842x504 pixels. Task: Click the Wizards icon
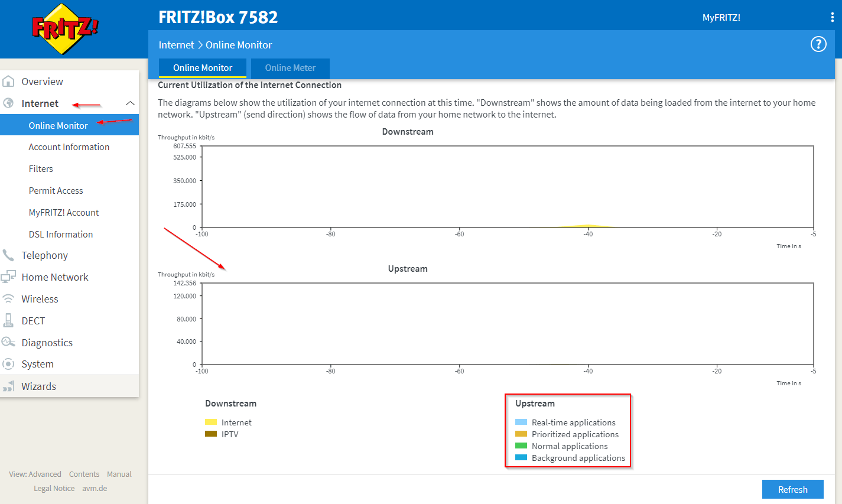(x=8, y=386)
